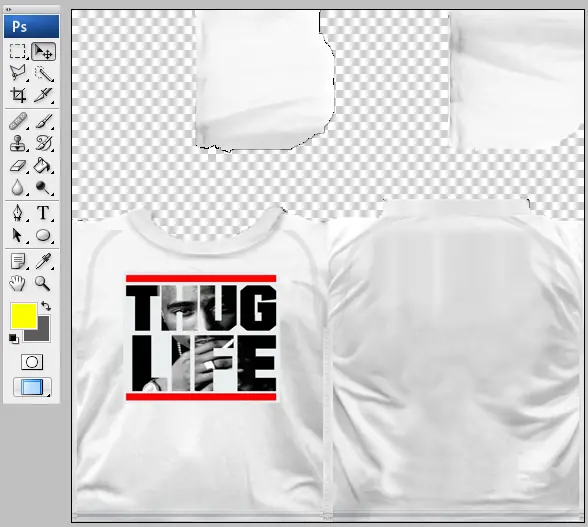
Task: Select the Horizontal Type tool
Action: 43,213
